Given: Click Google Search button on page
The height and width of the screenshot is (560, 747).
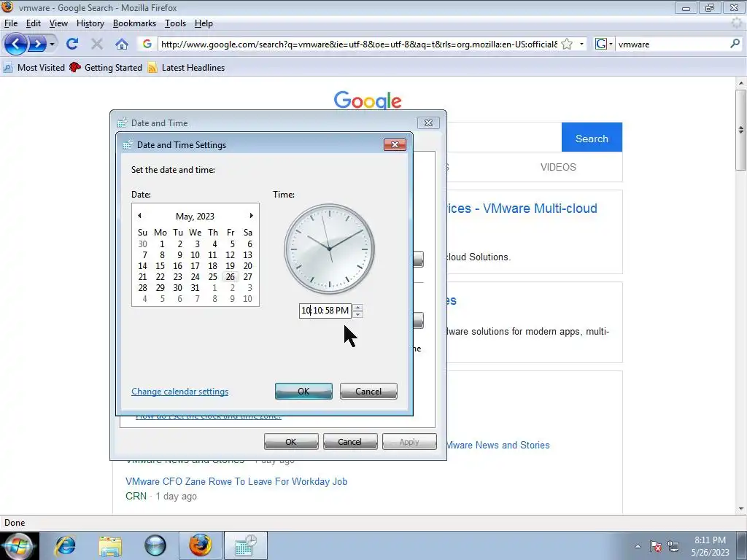Looking at the screenshot, I should 592,138.
